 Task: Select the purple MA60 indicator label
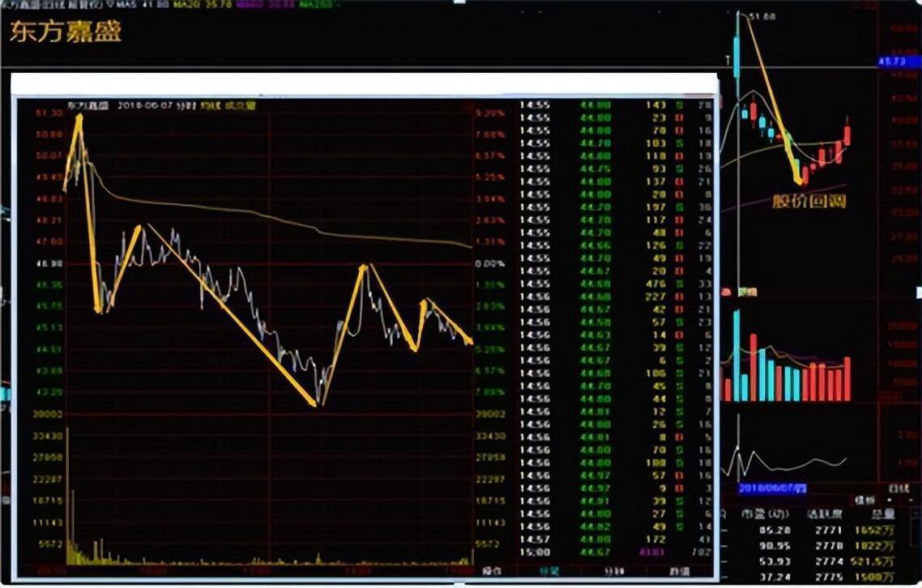point(265,4)
